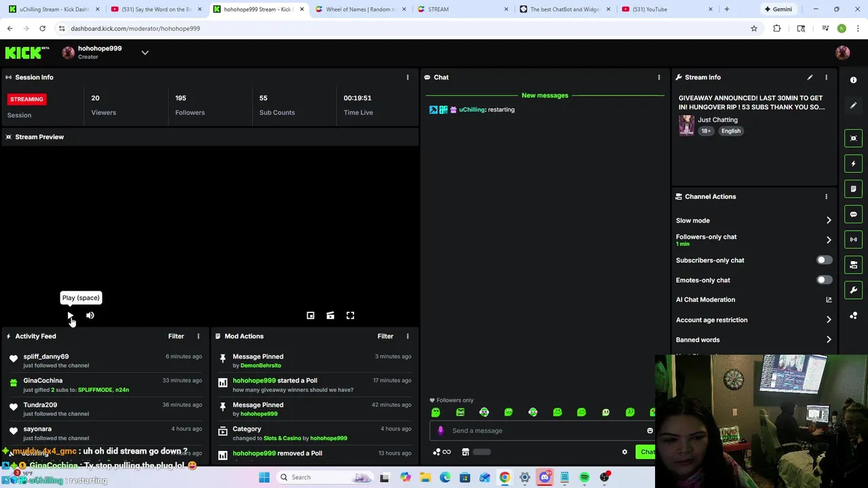Open Gemini in Chrome toolbar
The image size is (868, 488).
778,9
